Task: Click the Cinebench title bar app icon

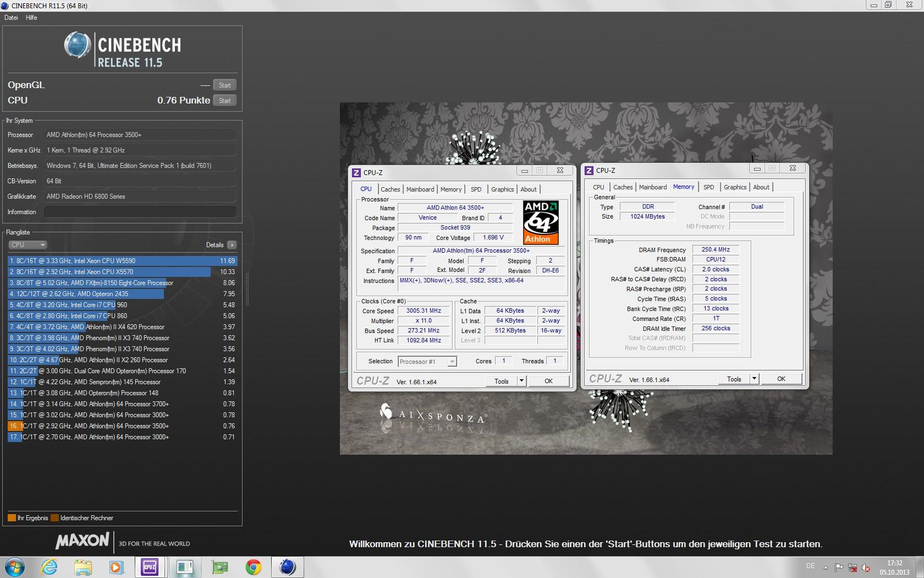Action: coord(5,6)
